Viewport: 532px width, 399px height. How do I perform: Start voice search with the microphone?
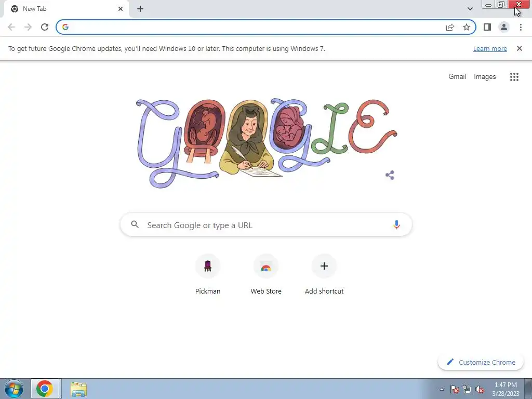pos(396,224)
